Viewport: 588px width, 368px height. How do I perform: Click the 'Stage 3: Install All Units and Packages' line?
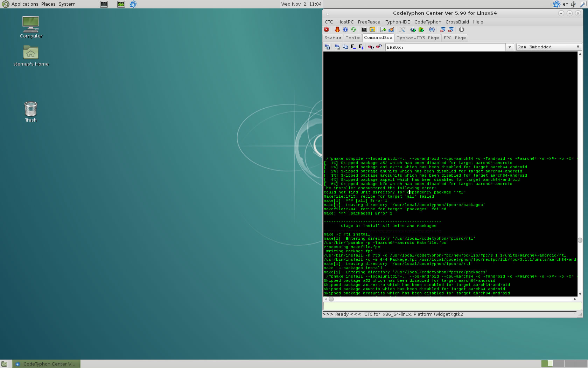[x=388, y=226]
